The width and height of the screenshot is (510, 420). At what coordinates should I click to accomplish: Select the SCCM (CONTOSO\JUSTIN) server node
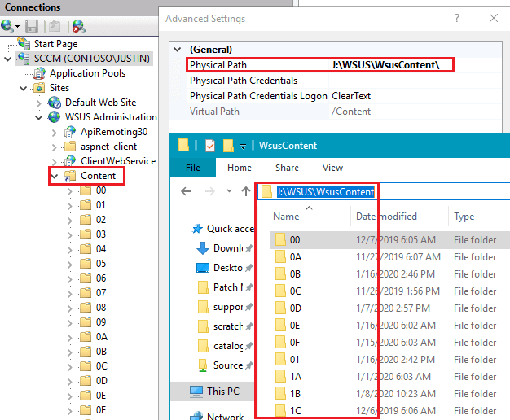coord(92,59)
